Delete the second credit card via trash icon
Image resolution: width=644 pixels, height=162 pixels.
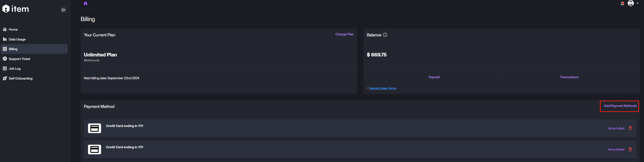(630, 149)
